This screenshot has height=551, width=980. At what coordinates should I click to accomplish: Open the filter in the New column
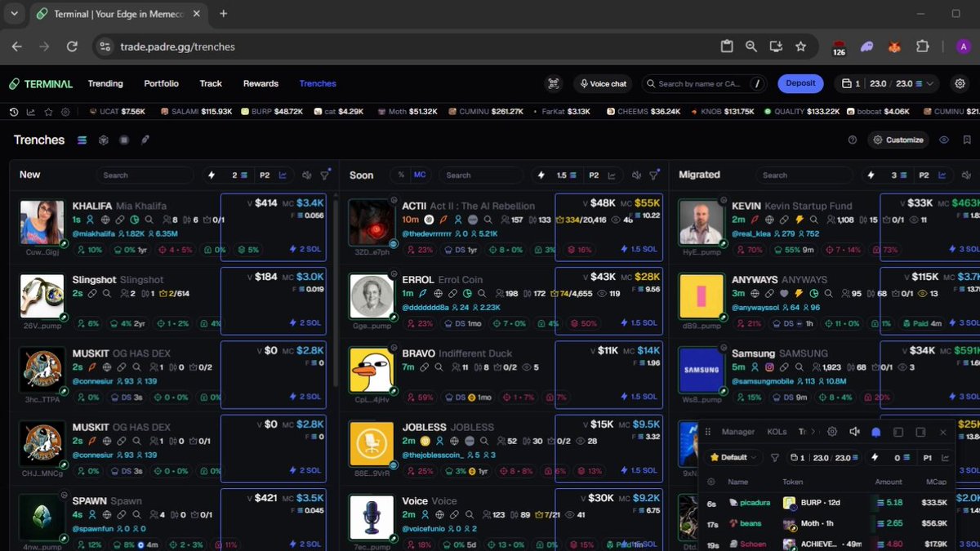coord(325,175)
